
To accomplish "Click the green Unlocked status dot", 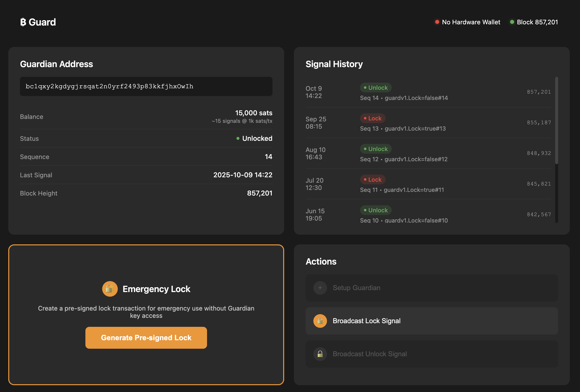I will pyautogui.click(x=238, y=138).
